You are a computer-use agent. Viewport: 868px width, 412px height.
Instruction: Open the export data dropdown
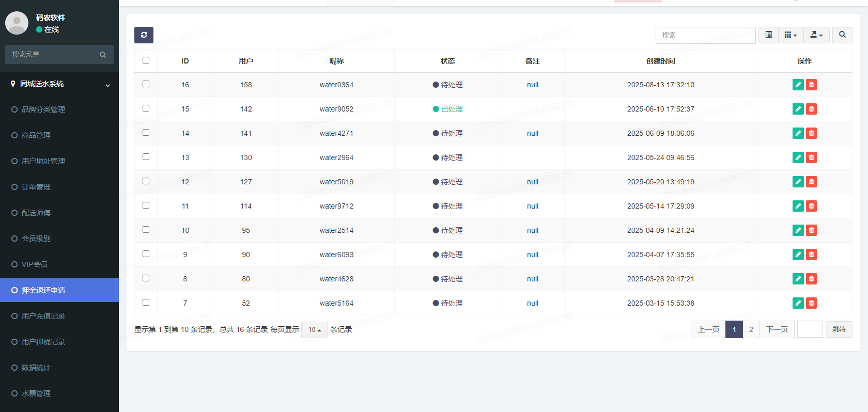click(816, 35)
